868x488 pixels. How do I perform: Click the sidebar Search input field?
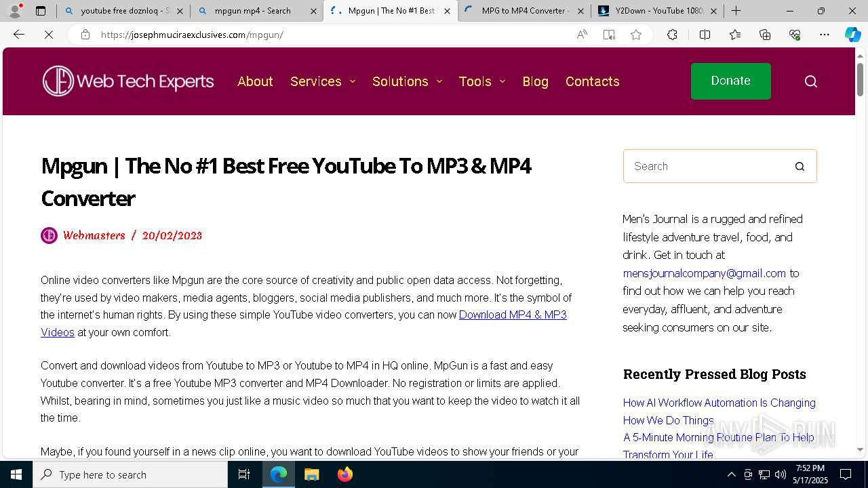point(705,166)
